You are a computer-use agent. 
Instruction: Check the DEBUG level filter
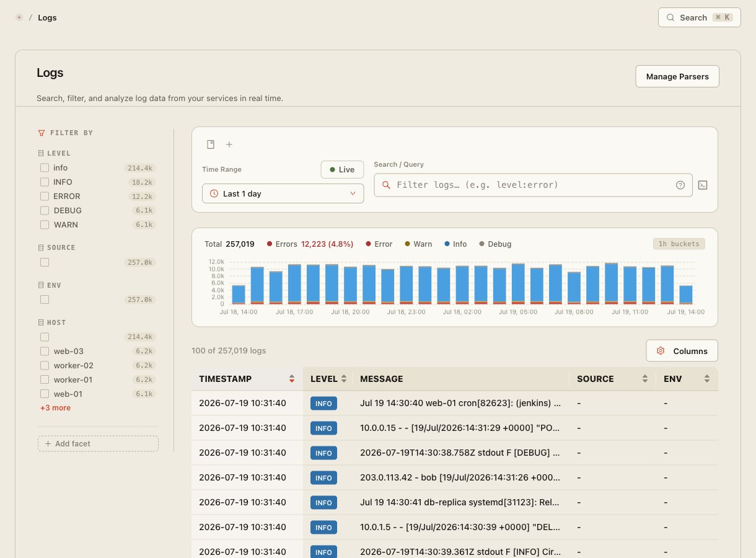point(45,210)
